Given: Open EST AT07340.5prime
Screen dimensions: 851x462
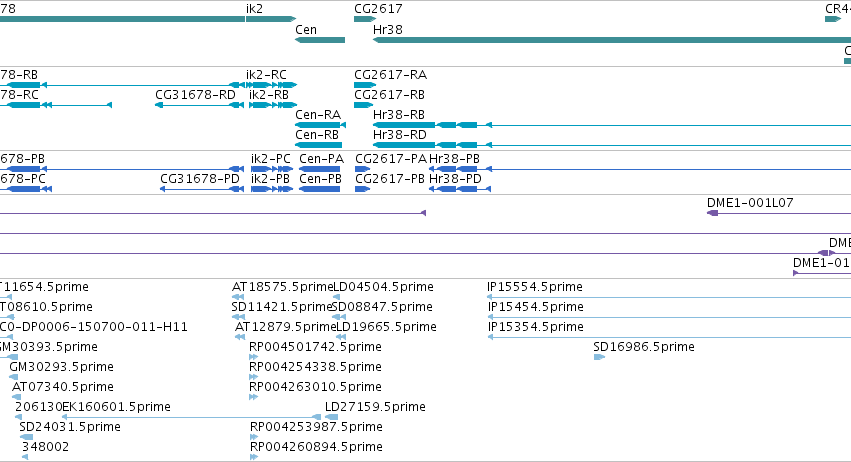Looking at the screenshot, I should coord(62,387).
